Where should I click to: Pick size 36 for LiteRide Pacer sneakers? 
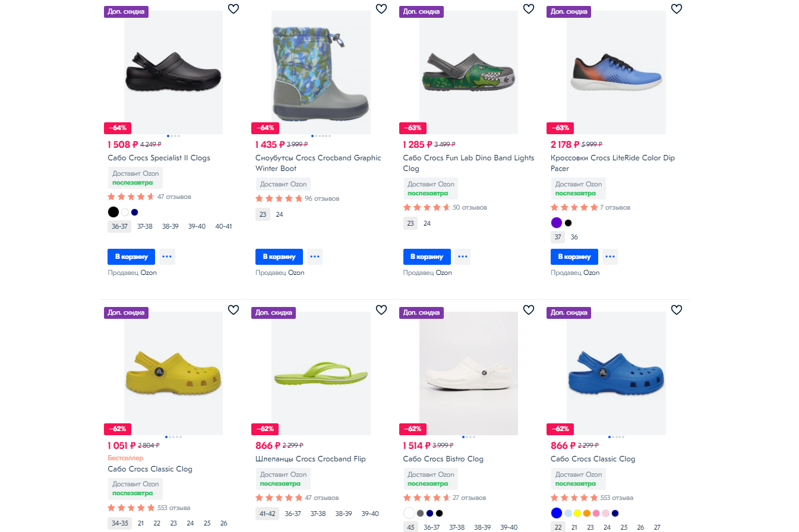574,237
